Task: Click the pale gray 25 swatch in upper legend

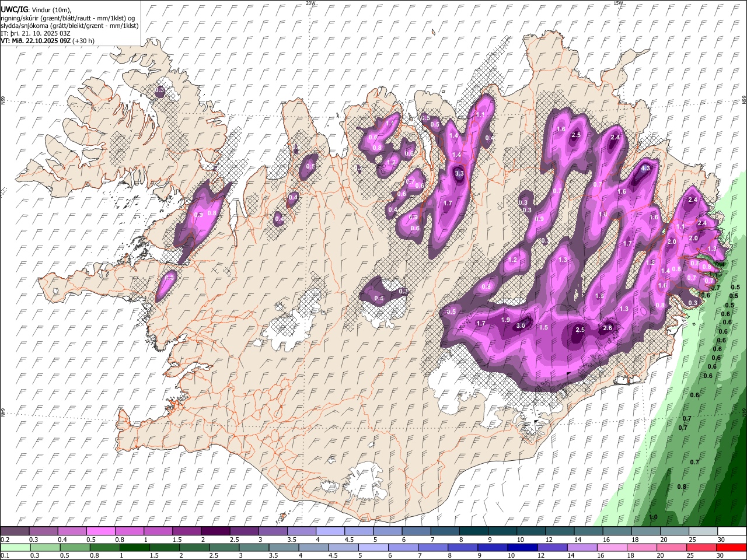Action: (x=703, y=531)
